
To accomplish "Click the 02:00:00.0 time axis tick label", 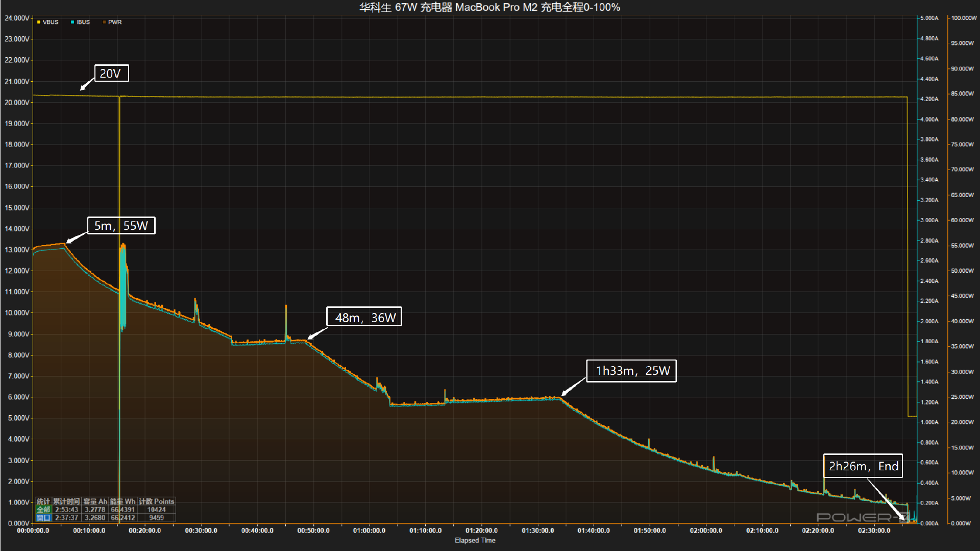I will tap(706, 531).
